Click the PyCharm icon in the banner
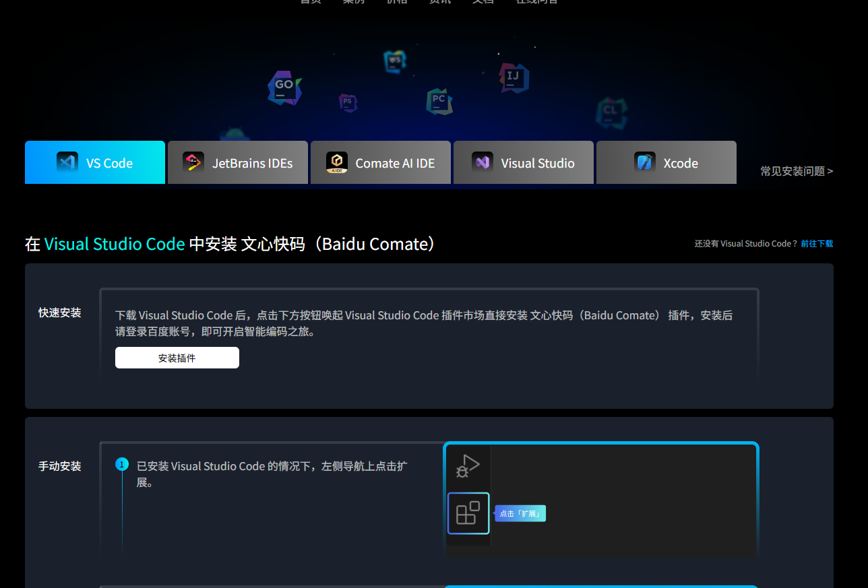The image size is (868, 588). (x=439, y=101)
